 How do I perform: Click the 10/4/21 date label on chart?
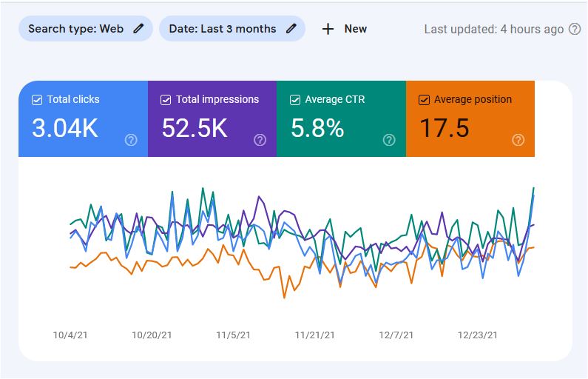click(70, 335)
